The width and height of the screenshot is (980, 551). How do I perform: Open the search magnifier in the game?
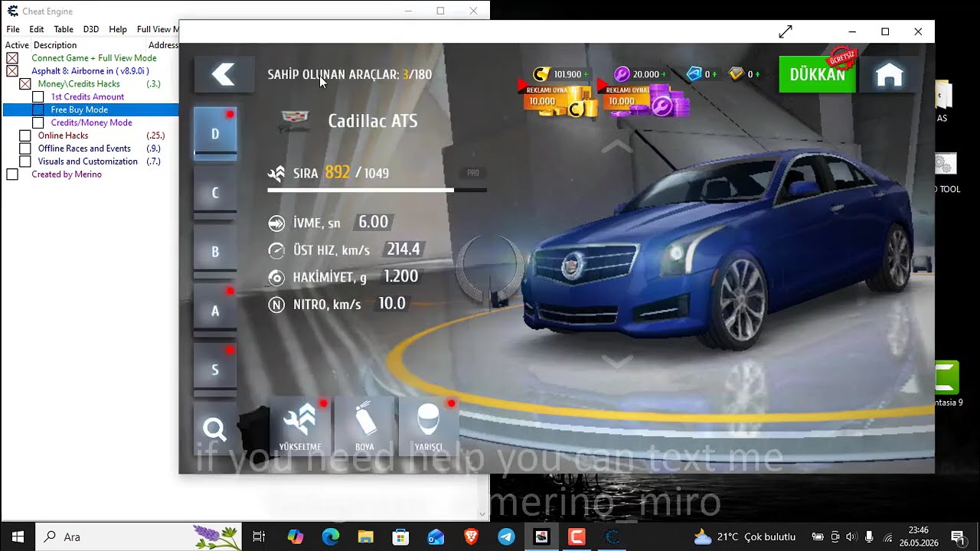[x=214, y=429]
